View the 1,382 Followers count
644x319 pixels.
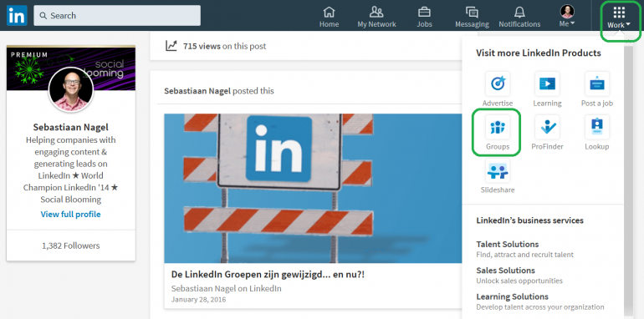click(x=70, y=246)
